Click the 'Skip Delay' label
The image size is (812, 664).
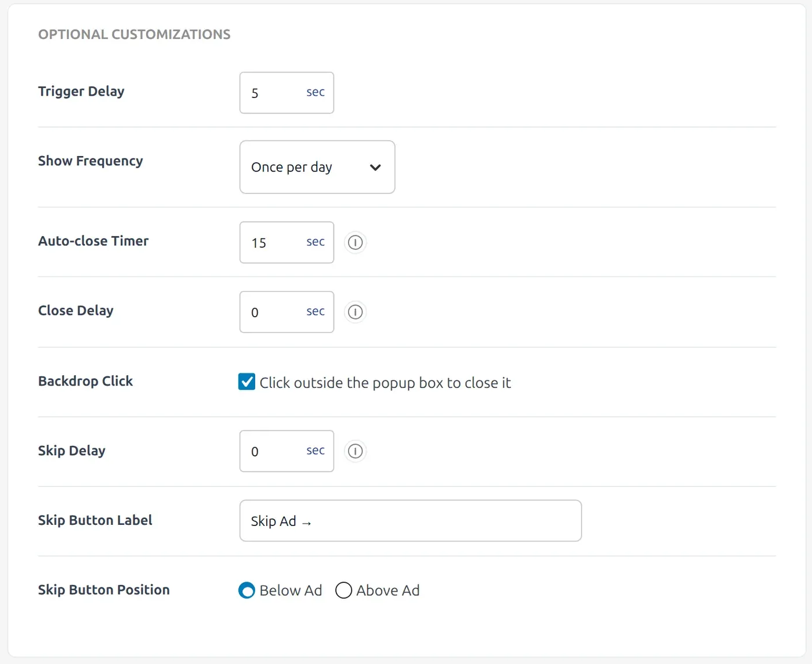72,451
